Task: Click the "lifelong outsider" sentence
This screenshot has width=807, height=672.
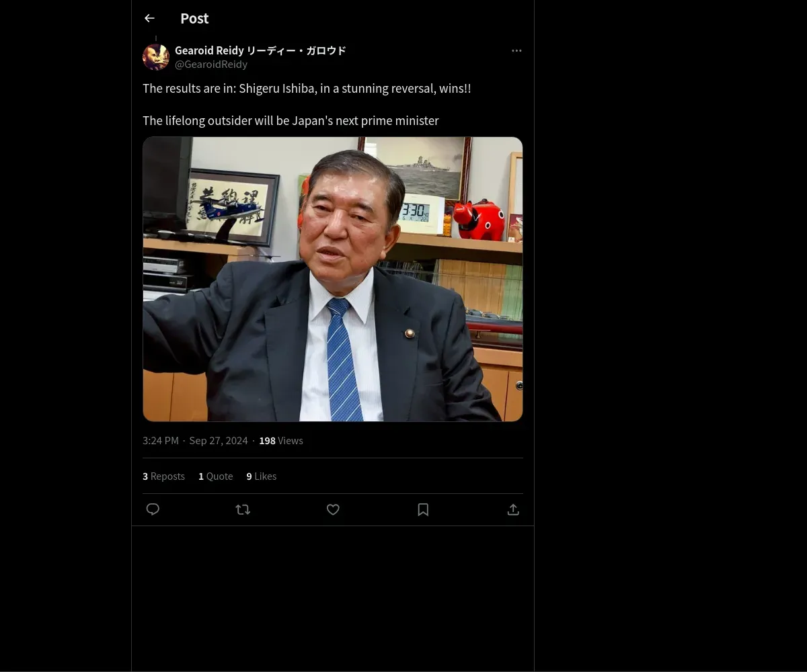Action: tap(291, 121)
